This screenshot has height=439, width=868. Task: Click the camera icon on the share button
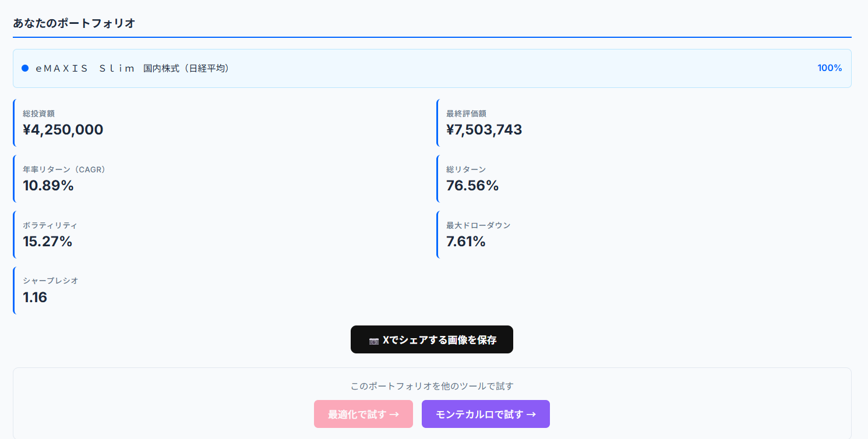(x=374, y=341)
